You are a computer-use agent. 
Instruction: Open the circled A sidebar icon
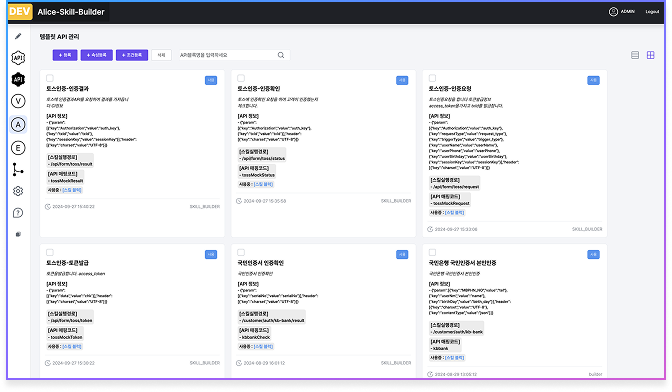pyautogui.click(x=18, y=125)
